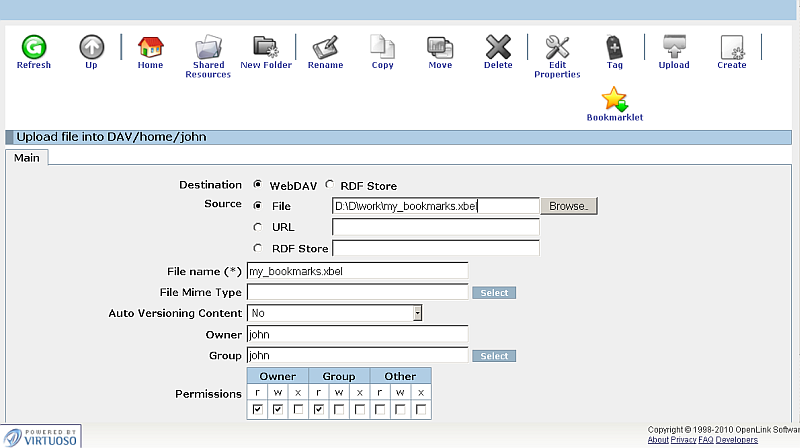Enable Owner execute permission checkbox
This screenshot has height=448, width=800.
click(x=299, y=410)
